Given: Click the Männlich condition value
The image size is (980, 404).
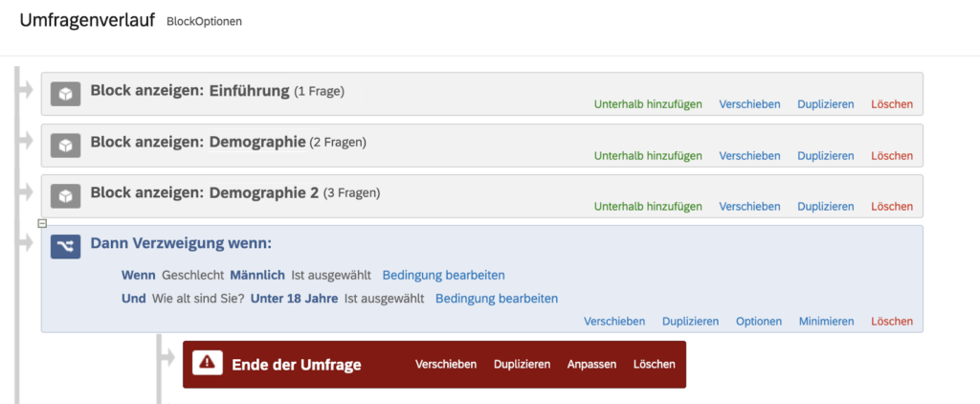Looking at the screenshot, I should [x=257, y=275].
